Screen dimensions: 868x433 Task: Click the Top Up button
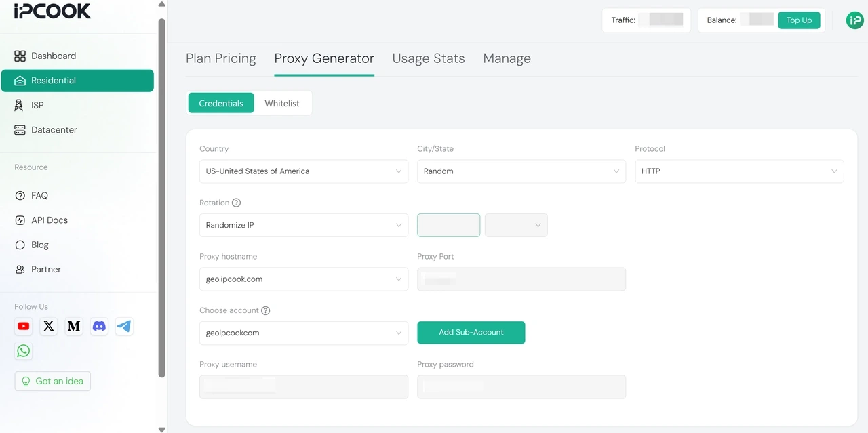click(x=799, y=20)
